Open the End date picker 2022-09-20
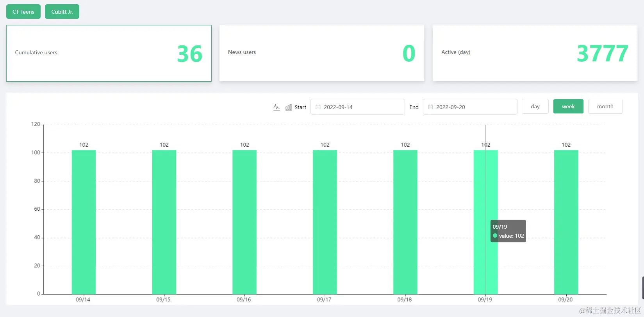 pos(470,107)
